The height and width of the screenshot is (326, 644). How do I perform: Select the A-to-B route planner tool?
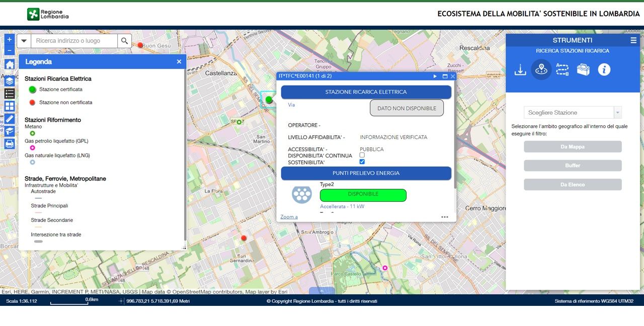562,69
